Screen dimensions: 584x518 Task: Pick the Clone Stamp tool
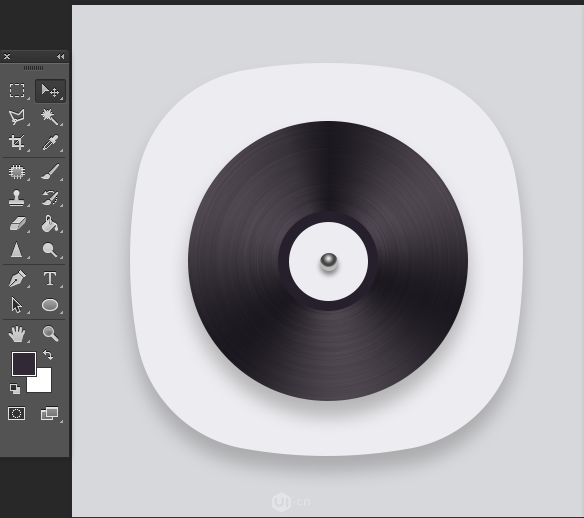(16, 198)
